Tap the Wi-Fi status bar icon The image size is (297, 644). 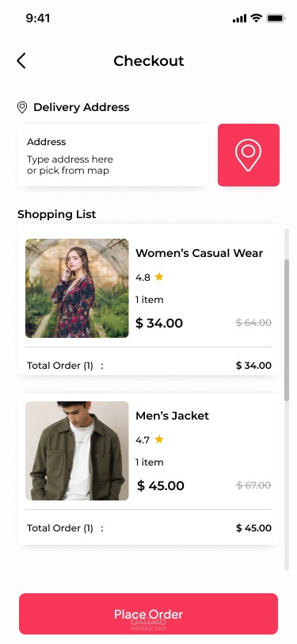[x=257, y=18]
